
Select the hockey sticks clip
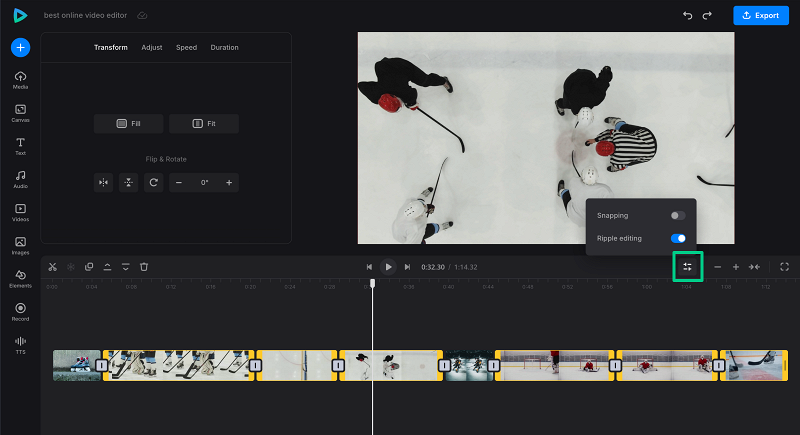tap(179, 365)
